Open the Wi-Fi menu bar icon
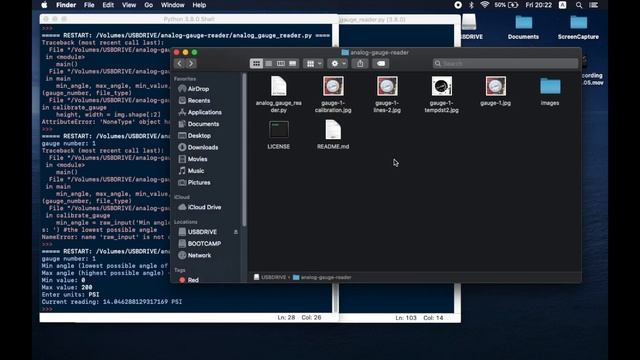 click(x=484, y=5)
